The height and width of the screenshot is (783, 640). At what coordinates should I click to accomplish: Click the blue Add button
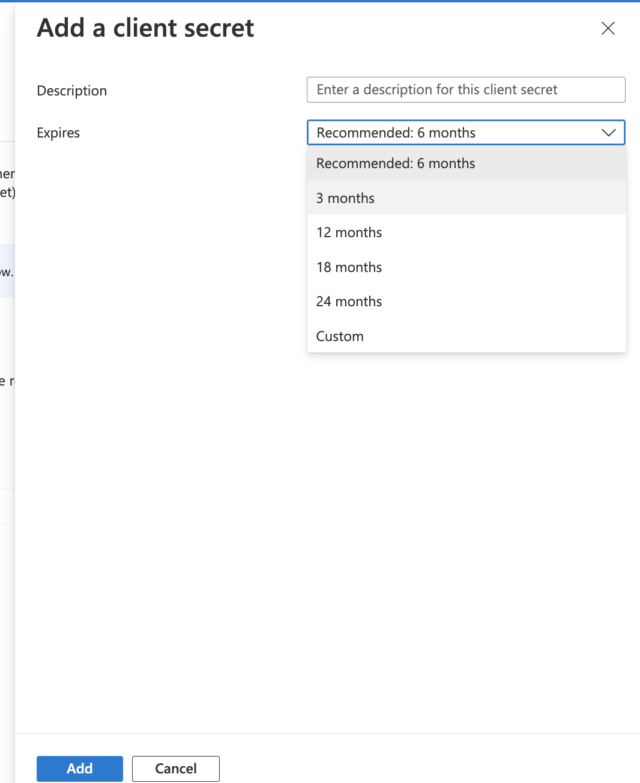pyautogui.click(x=79, y=769)
